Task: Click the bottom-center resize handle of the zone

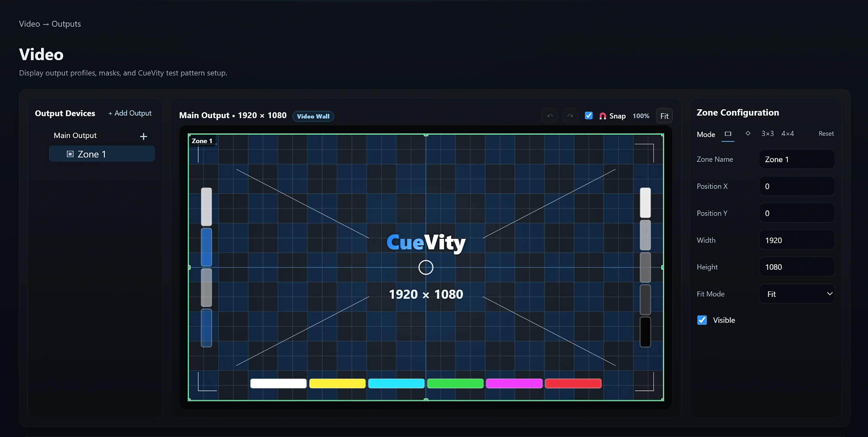Action: [426, 400]
